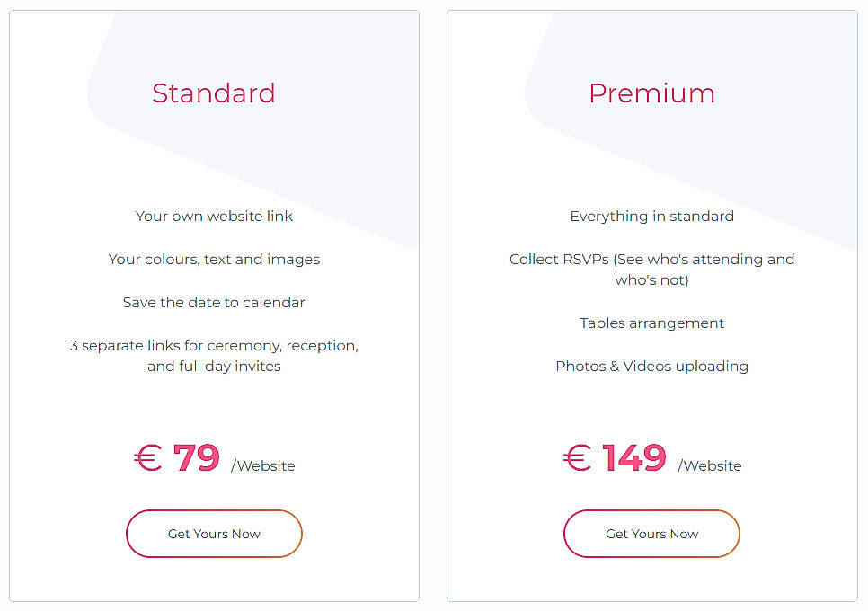Select 'Everything in standard' feature text
This screenshot has height=611, width=868.
[651, 216]
